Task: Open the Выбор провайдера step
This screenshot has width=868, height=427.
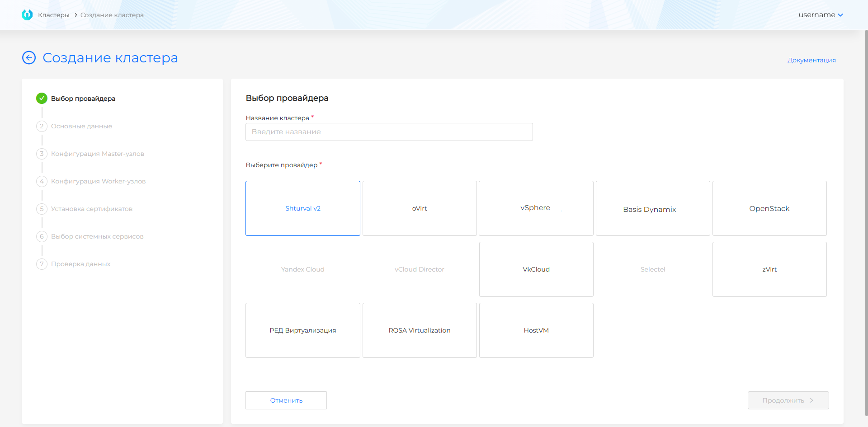Action: pyautogui.click(x=83, y=99)
